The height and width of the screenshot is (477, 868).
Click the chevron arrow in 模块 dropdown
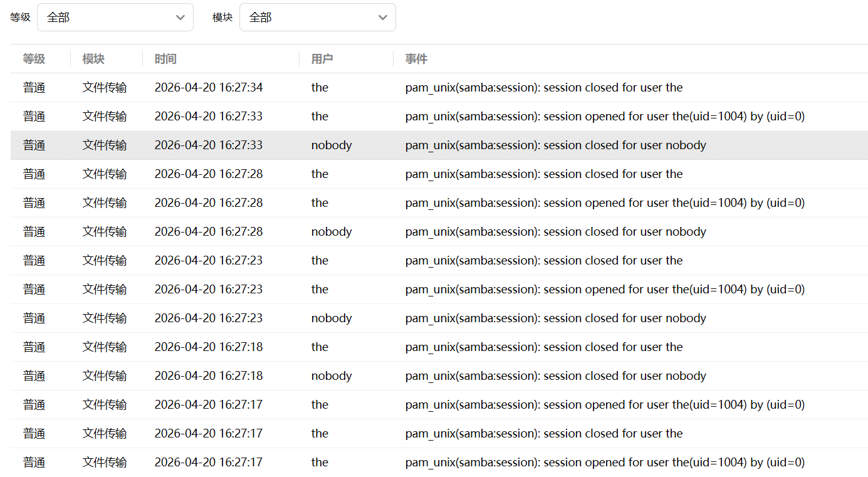[383, 18]
